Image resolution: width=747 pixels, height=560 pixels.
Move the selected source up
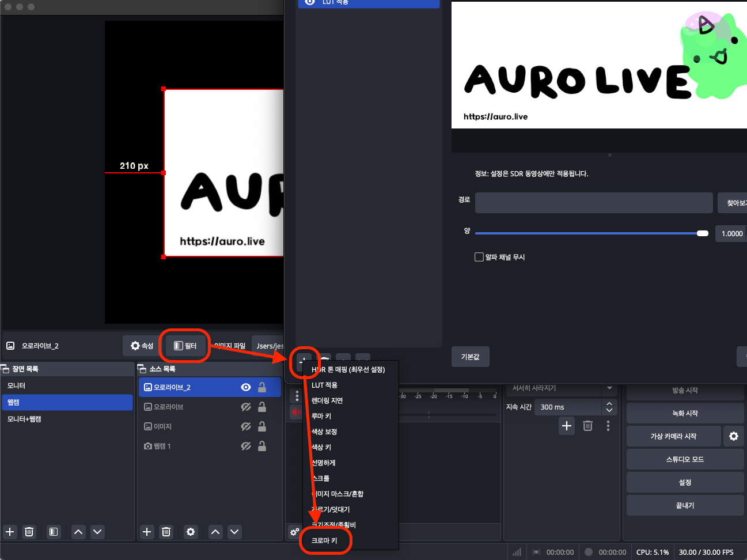(x=215, y=532)
